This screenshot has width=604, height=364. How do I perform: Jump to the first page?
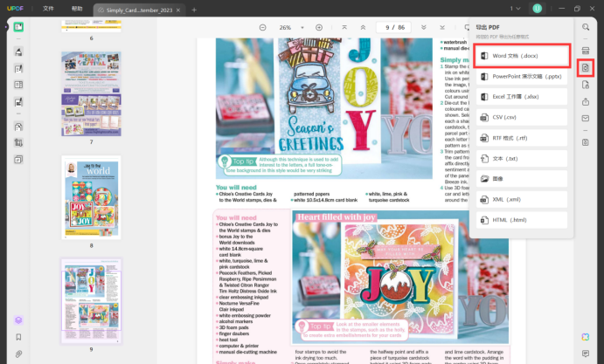344,27
